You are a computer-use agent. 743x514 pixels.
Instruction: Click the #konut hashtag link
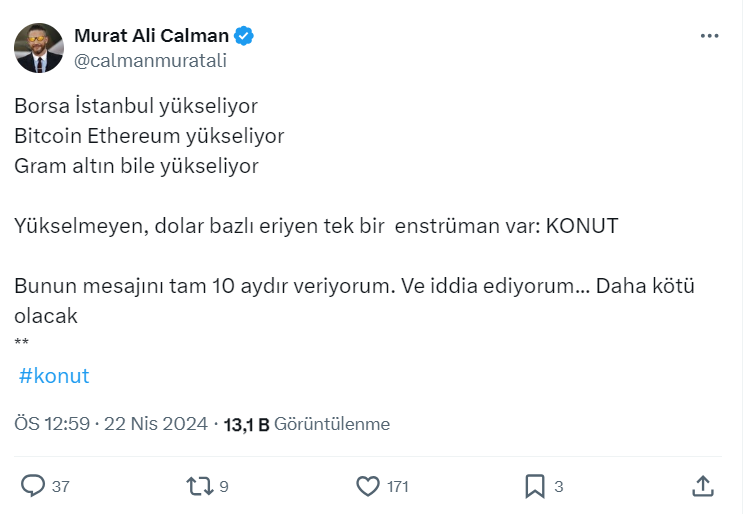click(x=54, y=376)
